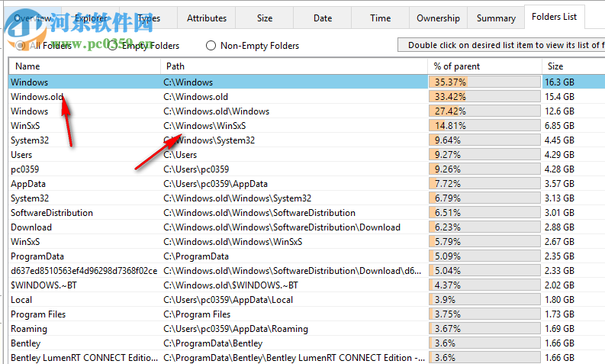The height and width of the screenshot is (364, 605).
Task: Select the ProgramData folder name
Action: pyautogui.click(x=37, y=256)
